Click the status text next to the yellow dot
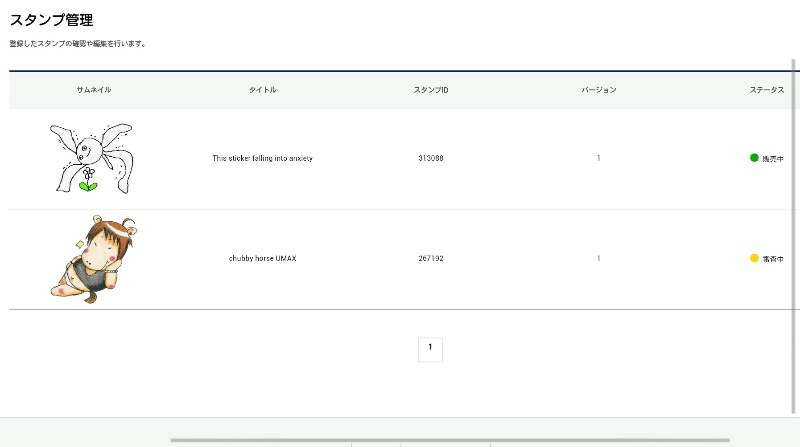The image size is (800, 447). [773, 259]
